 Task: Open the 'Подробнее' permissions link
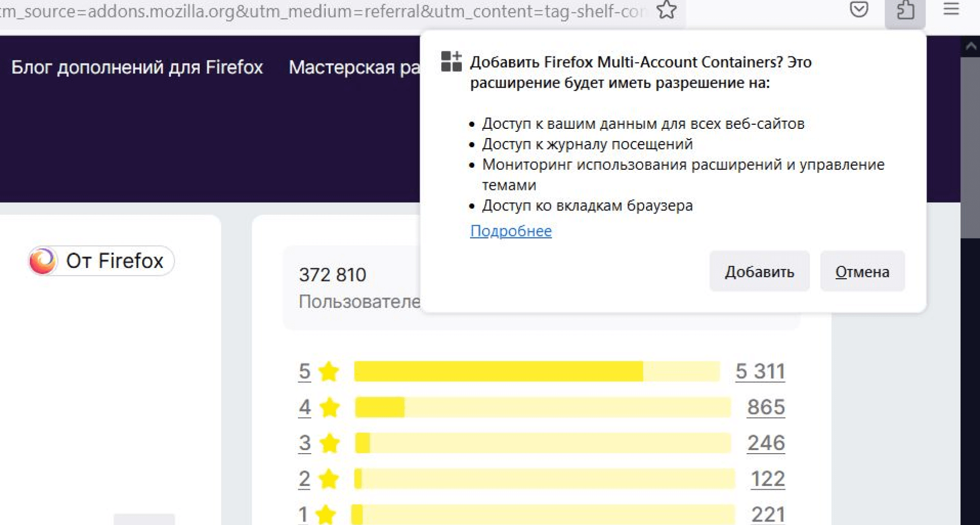coord(511,231)
